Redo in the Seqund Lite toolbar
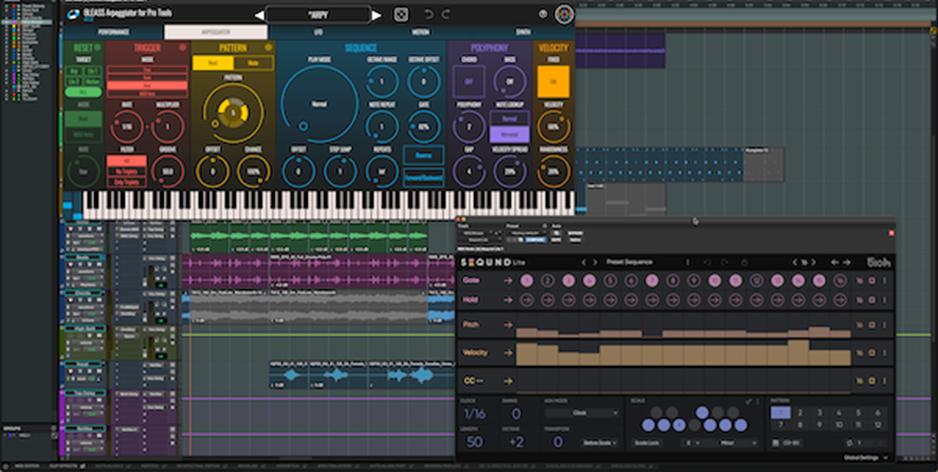 (724, 262)
